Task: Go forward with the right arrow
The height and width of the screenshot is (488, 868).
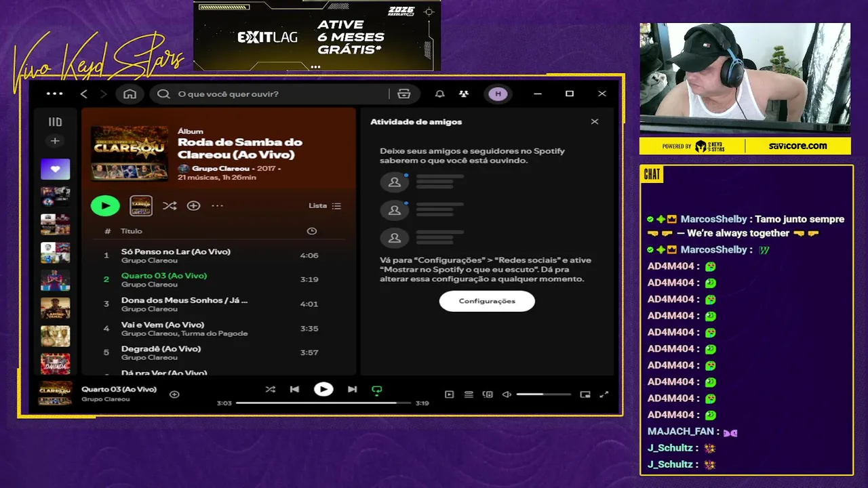Action: (x=103, y=94)
